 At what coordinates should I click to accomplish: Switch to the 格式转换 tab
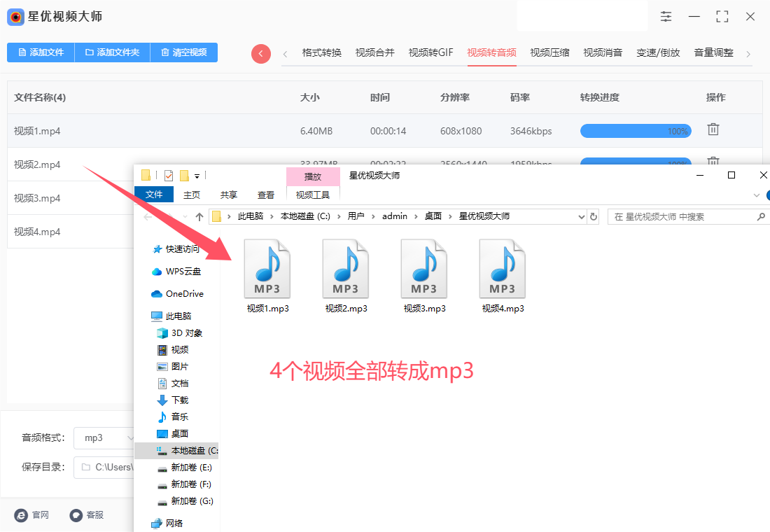(x=322, y=53)
